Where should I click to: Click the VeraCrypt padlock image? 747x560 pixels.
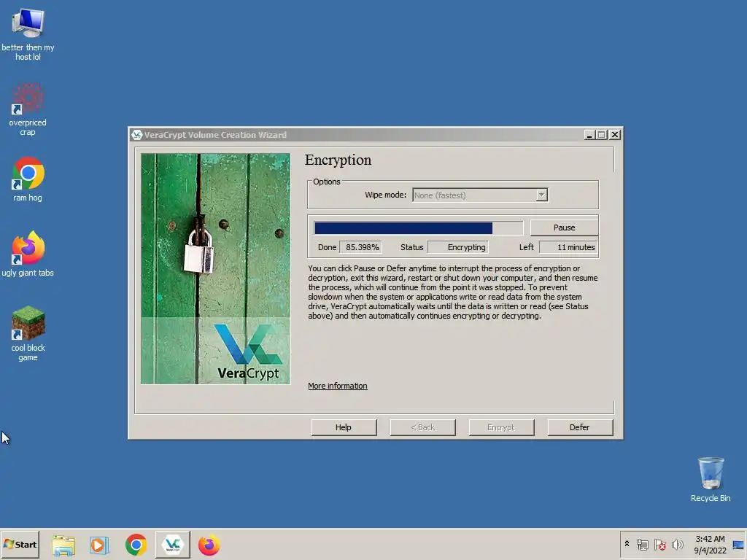click(215, 268)
